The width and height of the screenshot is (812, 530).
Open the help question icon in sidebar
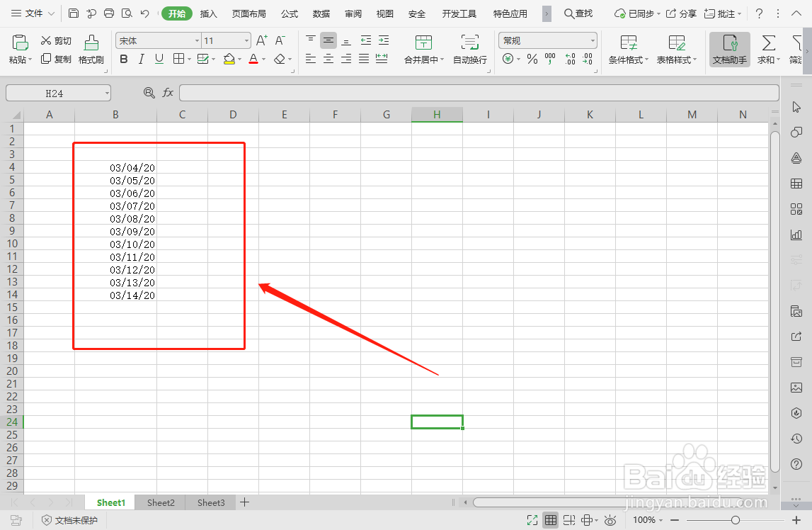pyautogui.click(x=796, y=464)
